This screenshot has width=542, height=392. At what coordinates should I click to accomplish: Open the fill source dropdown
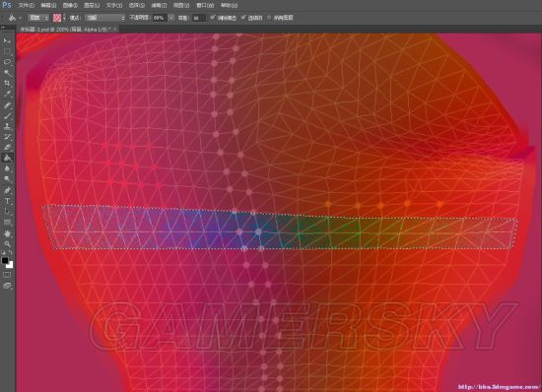(x=38, y=18)
